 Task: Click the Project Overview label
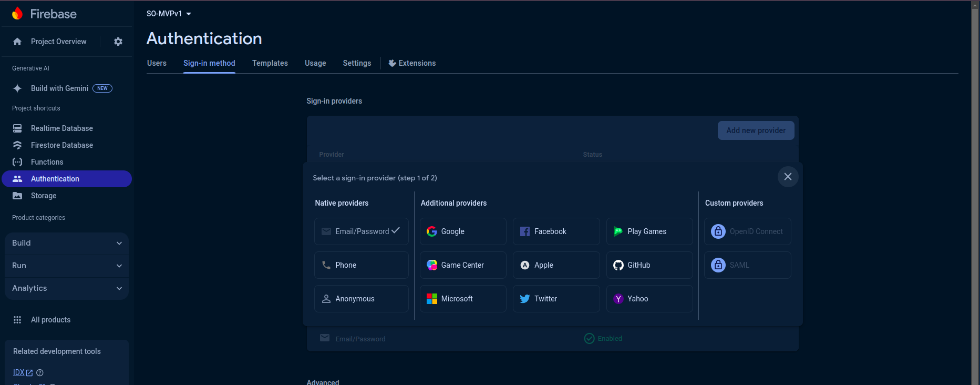pyautogui.click(x=58, y=42)
